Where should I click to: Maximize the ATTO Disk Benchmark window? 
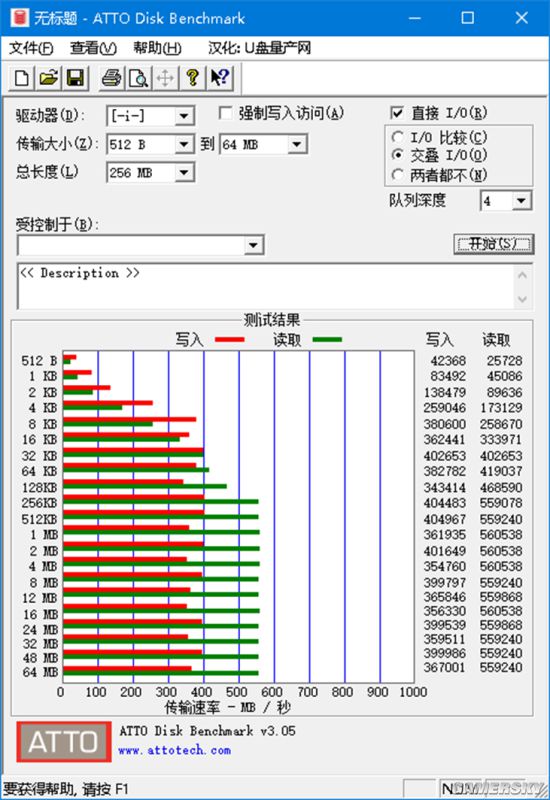pyautogui.click(x=467, y=18)
